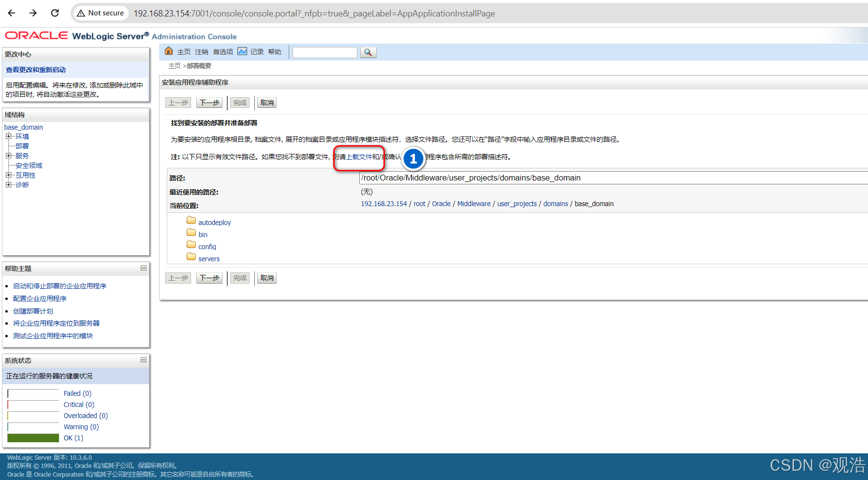Image resolution: width=868 pixels, height=480 pixels.
Task: Click 注销 to log out
Action: pyautogui.click(x=202, y=52)
